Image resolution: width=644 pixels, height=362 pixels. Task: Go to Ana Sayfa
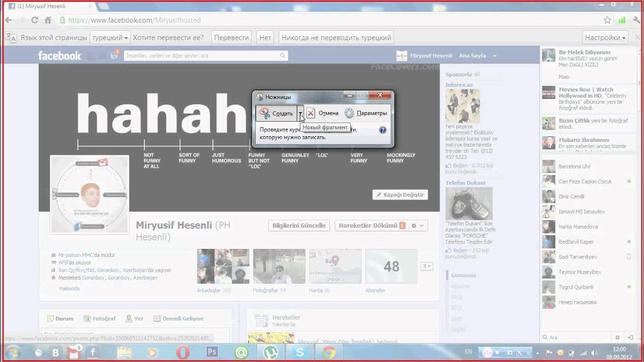tap(472, 55)
